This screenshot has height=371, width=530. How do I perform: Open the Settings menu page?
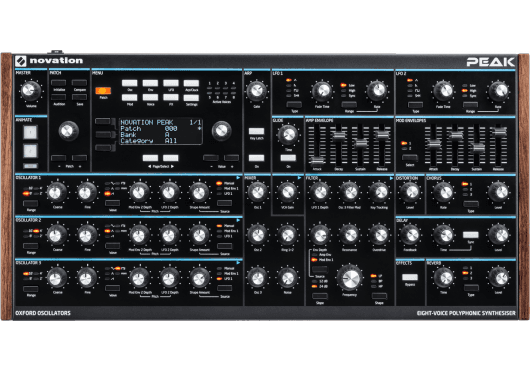(191, 98)
